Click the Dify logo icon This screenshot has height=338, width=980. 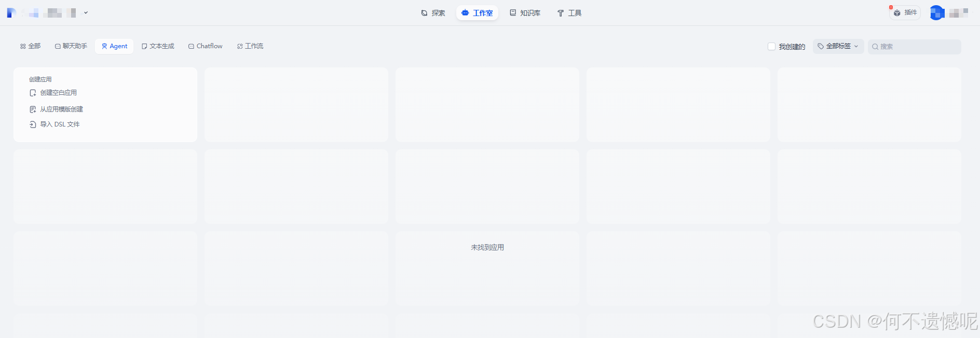tap(11, 13)
